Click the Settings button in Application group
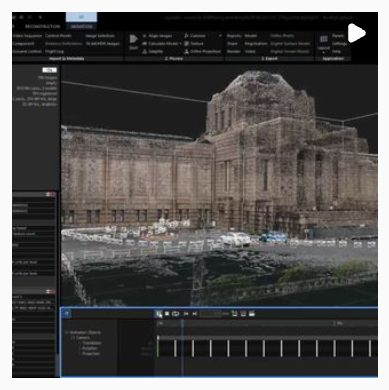The height and width of the screenshot is (390, 389). (340, 44)
